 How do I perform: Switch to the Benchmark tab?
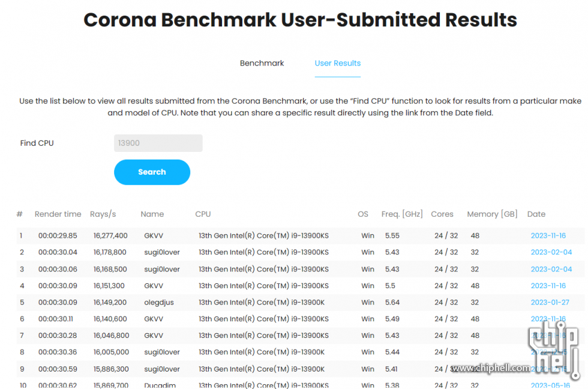[x=262, y=63]
